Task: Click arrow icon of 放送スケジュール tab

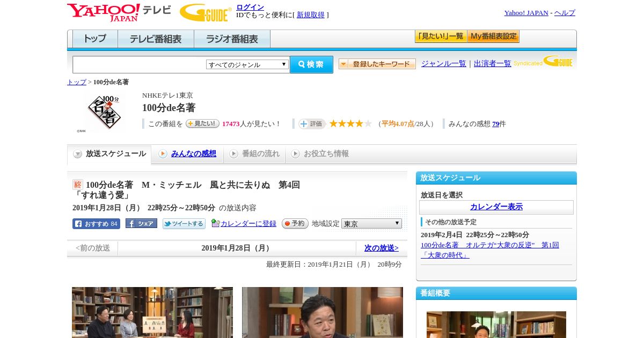Action: pos(78,154)
